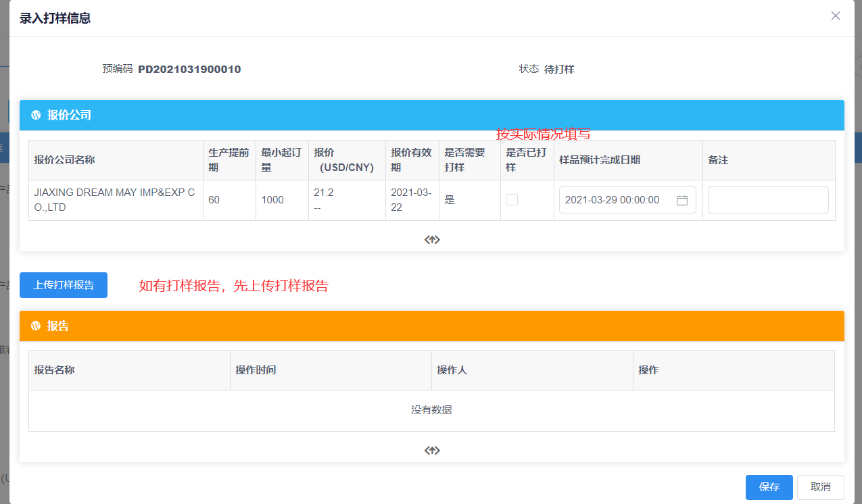Click the 操作人 column header
Viewport: 862px width, 504px height.
(532, 370)
